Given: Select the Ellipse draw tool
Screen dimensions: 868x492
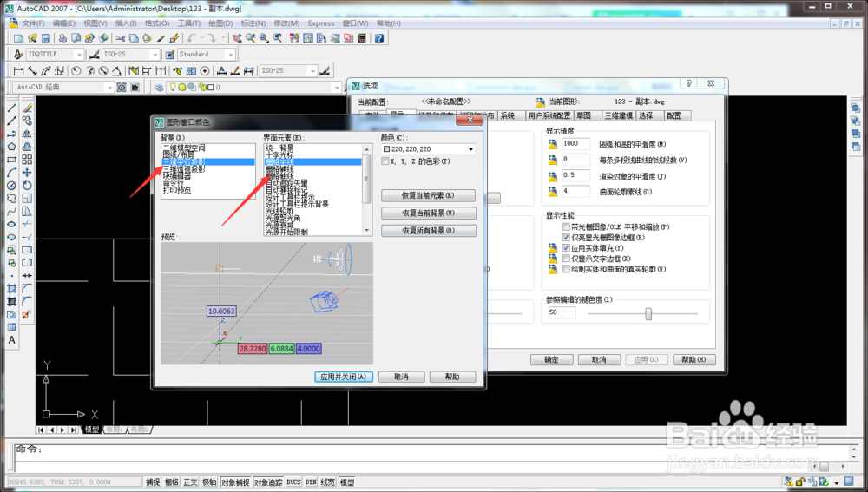Looking at the screenshot, I should [11, 224].
